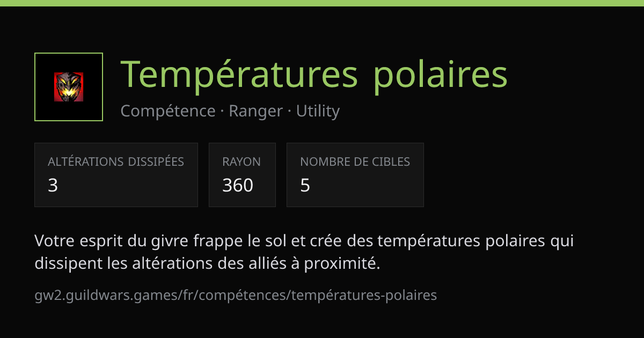Select the green-bordered skill thumbnail frame
This screenshot has height=338, width=644.
69,87
